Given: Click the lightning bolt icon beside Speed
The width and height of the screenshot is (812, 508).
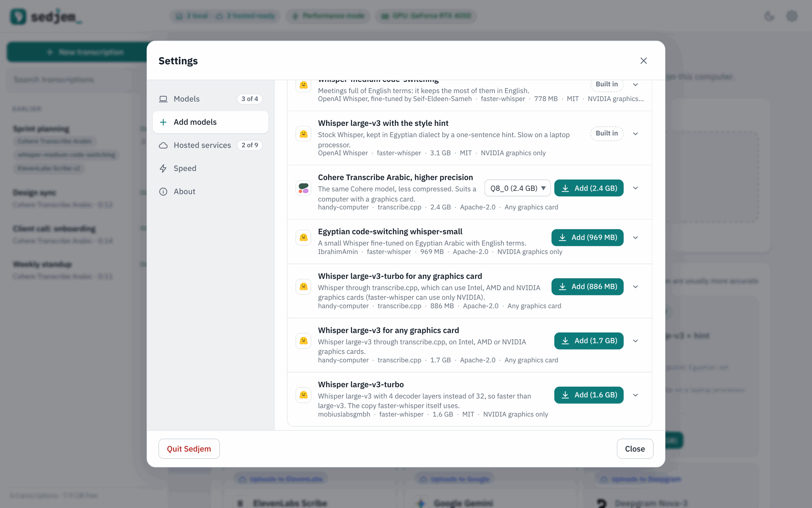Looking at the screenshot, I should (x=163, y=168).
